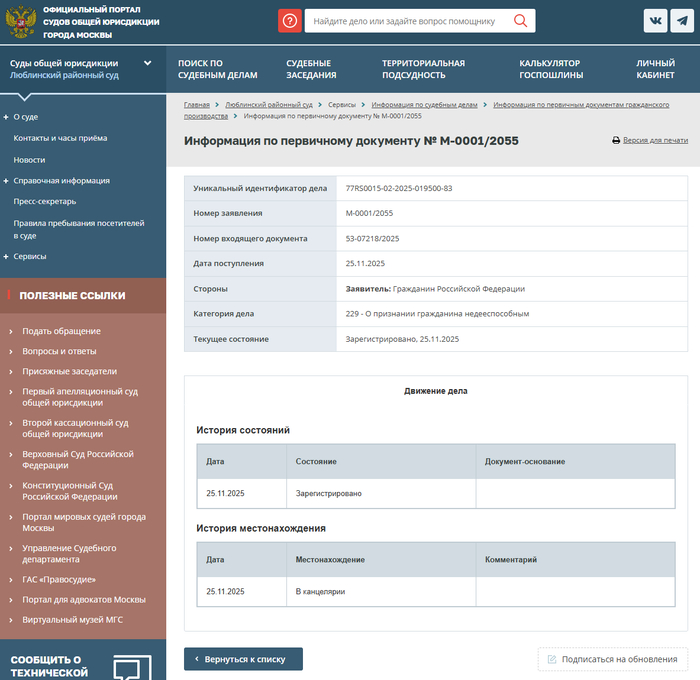Click the magnifier search icon
This screenshot has height=680, width=700.
tap(520, 21)
